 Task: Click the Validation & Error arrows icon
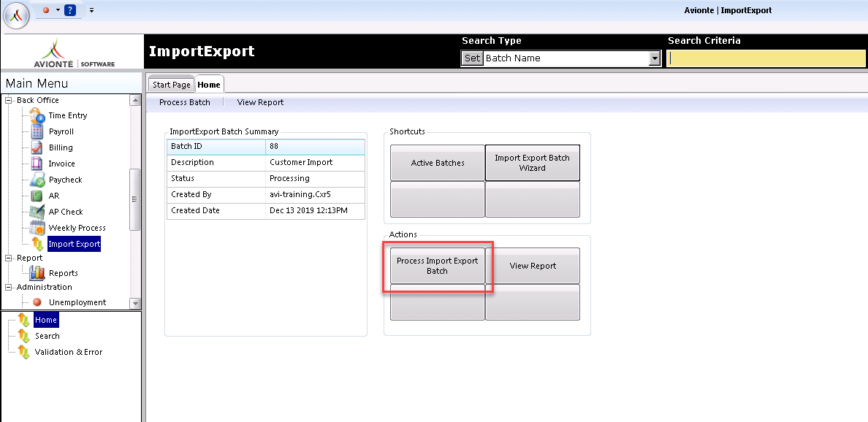click(23, 352)
